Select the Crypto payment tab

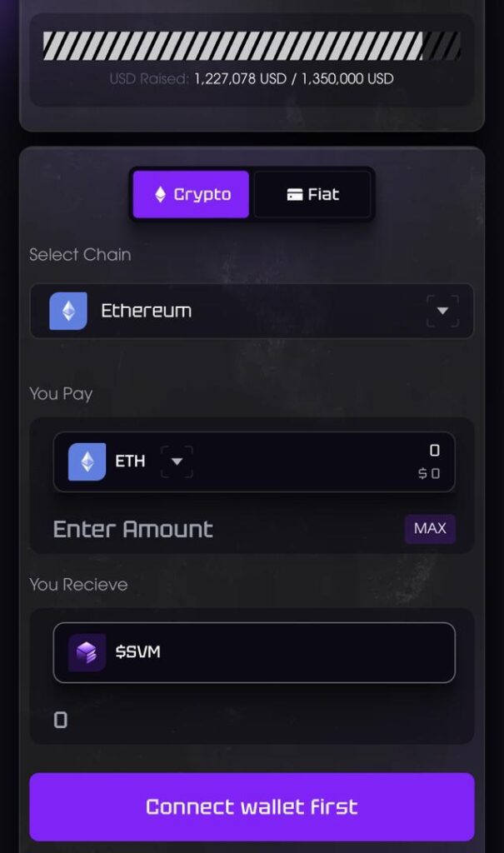[x=191, y=195]
